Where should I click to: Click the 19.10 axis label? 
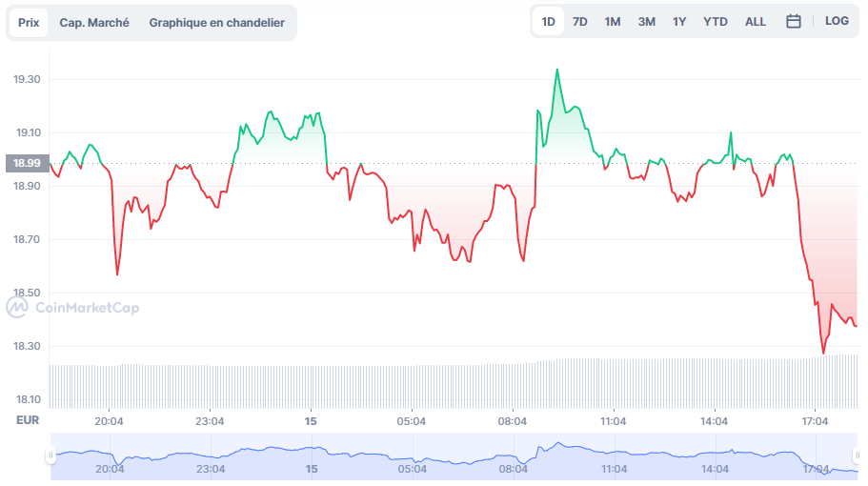tap(29, 132)
